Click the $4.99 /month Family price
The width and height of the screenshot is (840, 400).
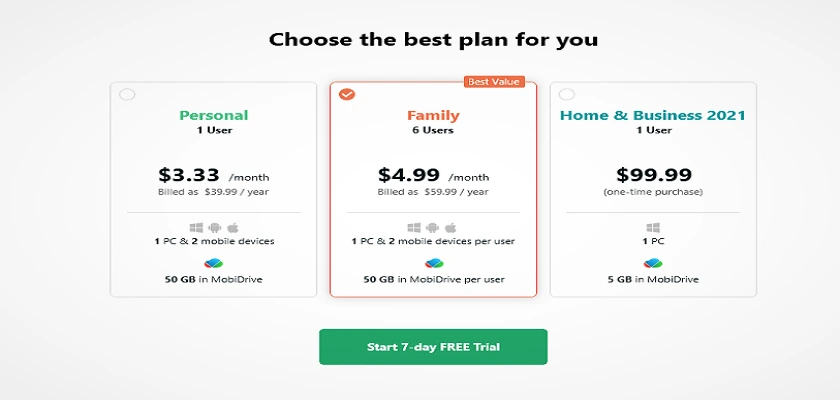tap(433, 175)
